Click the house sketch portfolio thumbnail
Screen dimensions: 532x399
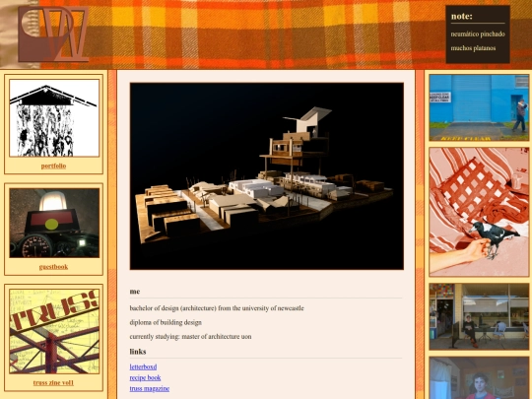54,118
